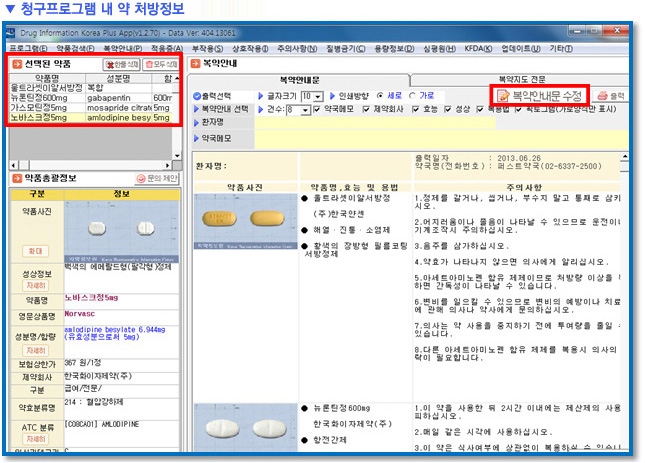This screenshot has height=463, width=645.
Task: Switch to the 복약지도 전문 tab
Action: pos(522,79)
